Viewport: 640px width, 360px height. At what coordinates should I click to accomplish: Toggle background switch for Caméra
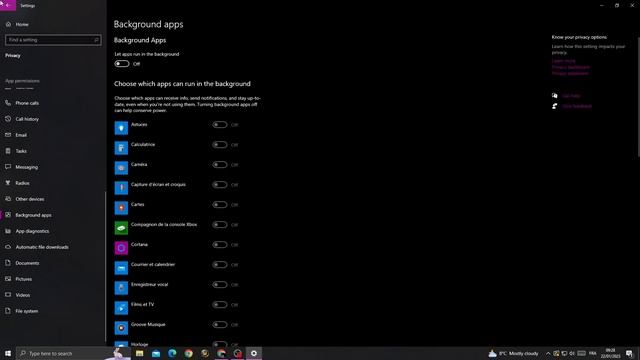pos(220,164)
